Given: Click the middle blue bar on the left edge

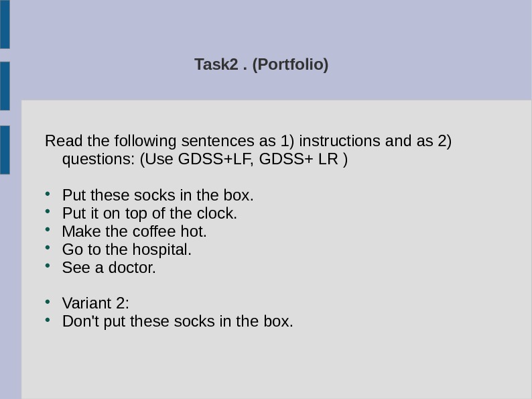Looking at the screenshot, I should point(5,86).
